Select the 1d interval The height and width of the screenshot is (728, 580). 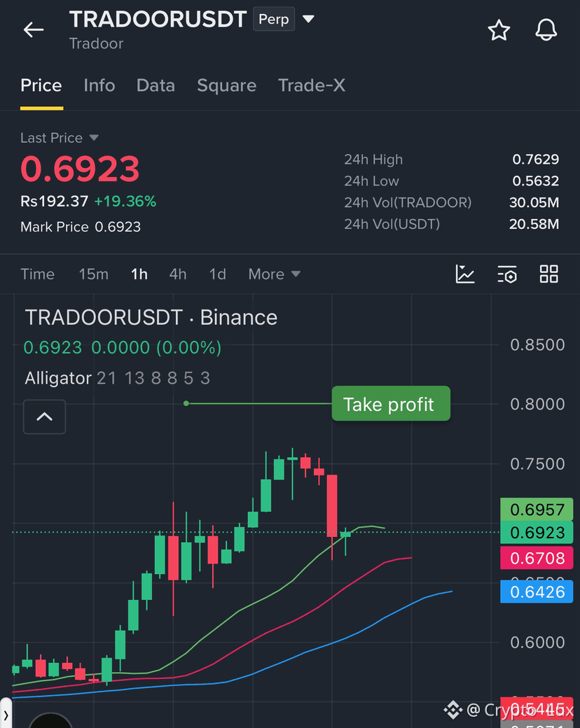pos(217,274)
